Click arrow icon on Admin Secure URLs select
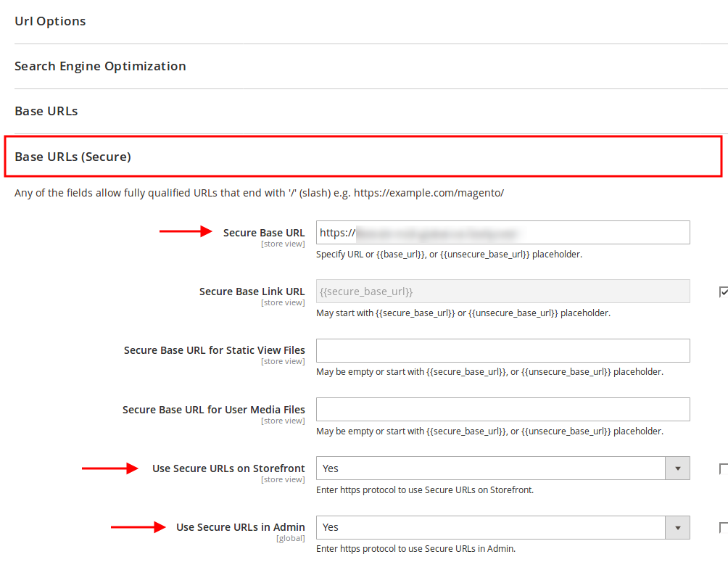 click(677, 527)
